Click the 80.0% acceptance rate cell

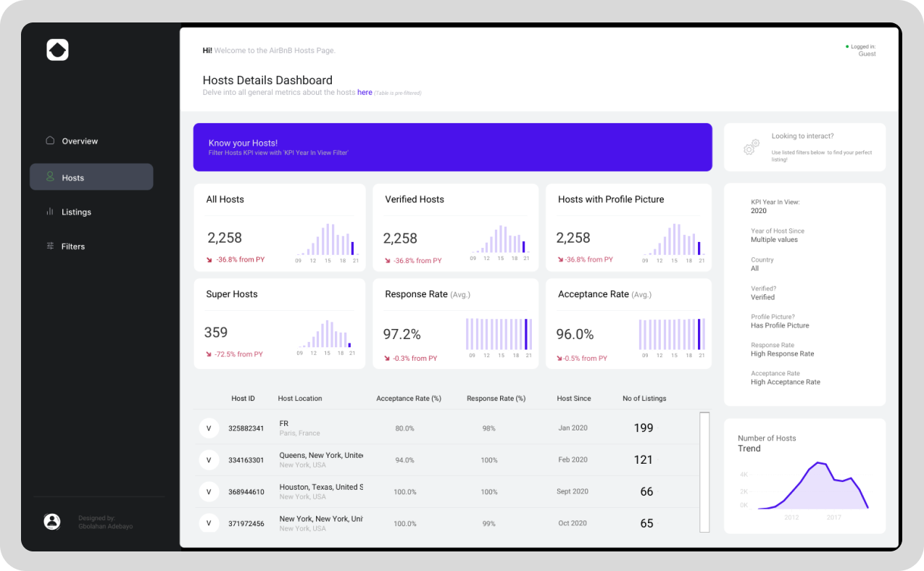404,428
